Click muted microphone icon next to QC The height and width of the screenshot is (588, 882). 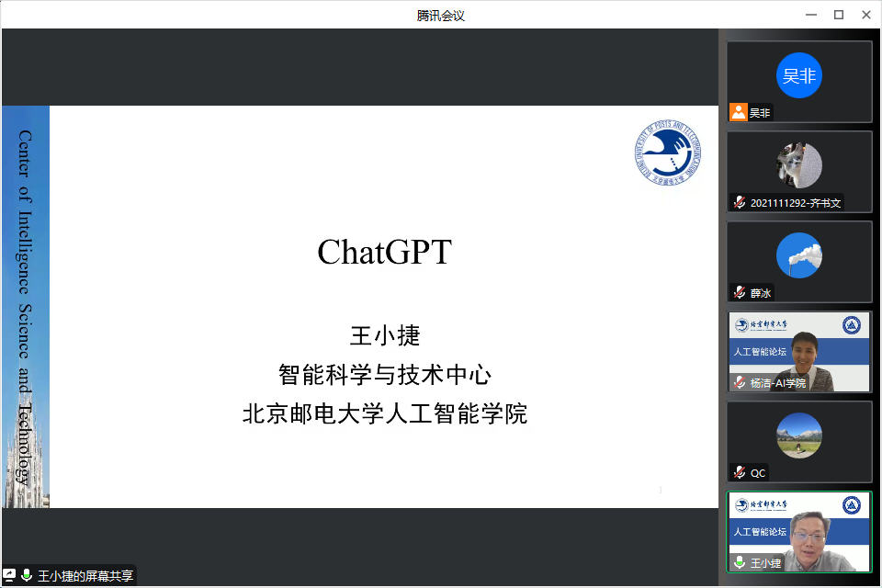coord(740,472)
